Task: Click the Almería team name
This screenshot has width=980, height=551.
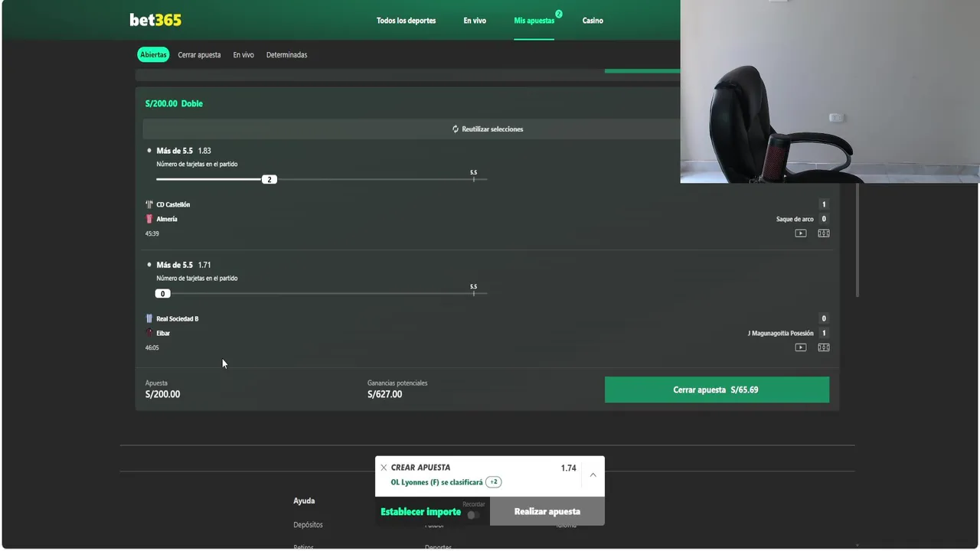Action: point(167,219)
